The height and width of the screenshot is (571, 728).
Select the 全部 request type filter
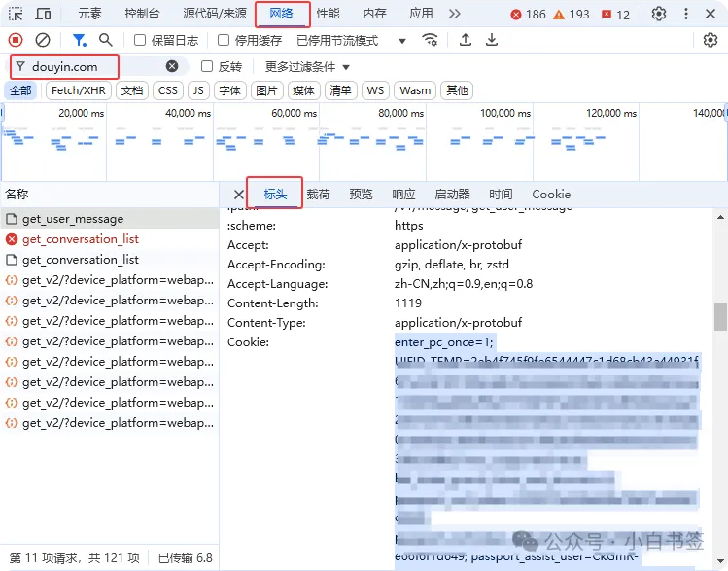(20, 90)
